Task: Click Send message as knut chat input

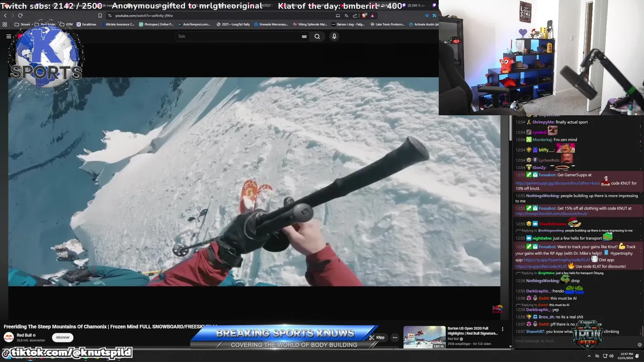Action: [x=574, y=341]
